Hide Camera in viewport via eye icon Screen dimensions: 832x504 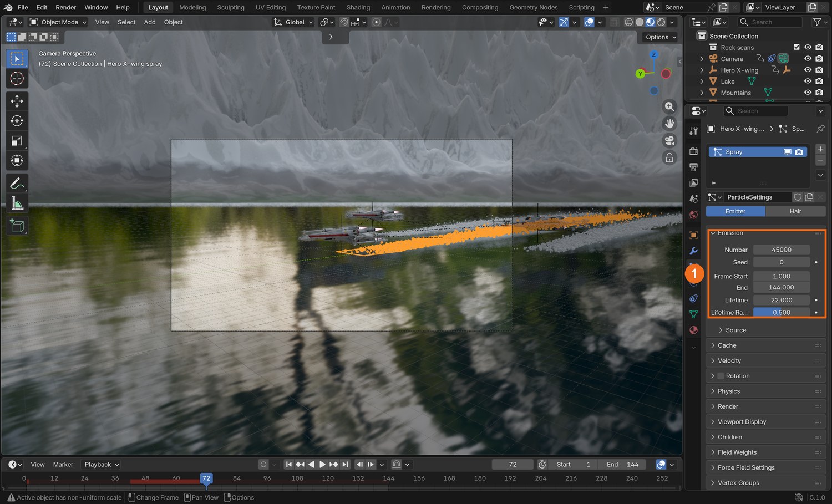[x=808, y=59]
